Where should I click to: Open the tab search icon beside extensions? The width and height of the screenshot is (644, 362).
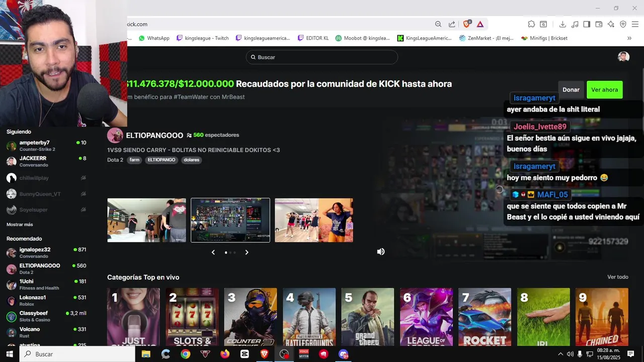coord(543,24)
